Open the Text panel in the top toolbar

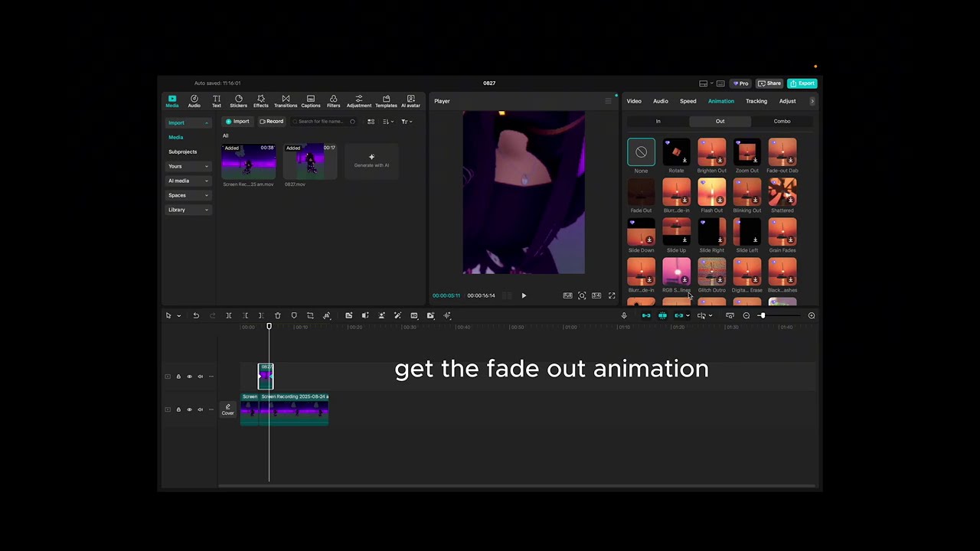(x=217, y=101)
